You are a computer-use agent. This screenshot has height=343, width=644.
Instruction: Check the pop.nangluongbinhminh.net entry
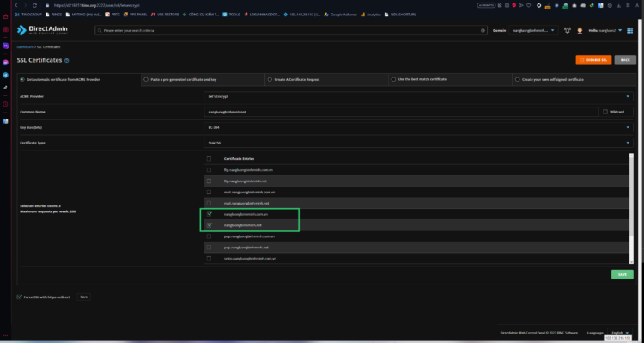click(x=209, y=248)
